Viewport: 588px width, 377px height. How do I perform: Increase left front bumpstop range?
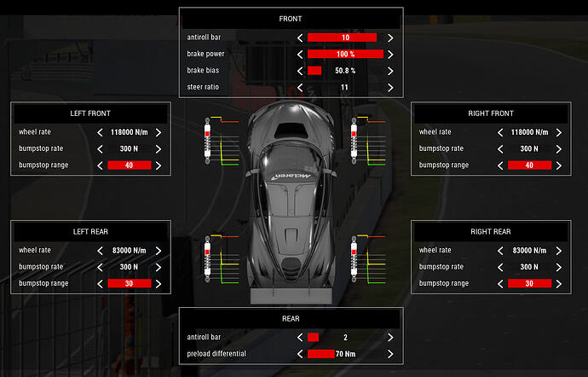[159, 165]
